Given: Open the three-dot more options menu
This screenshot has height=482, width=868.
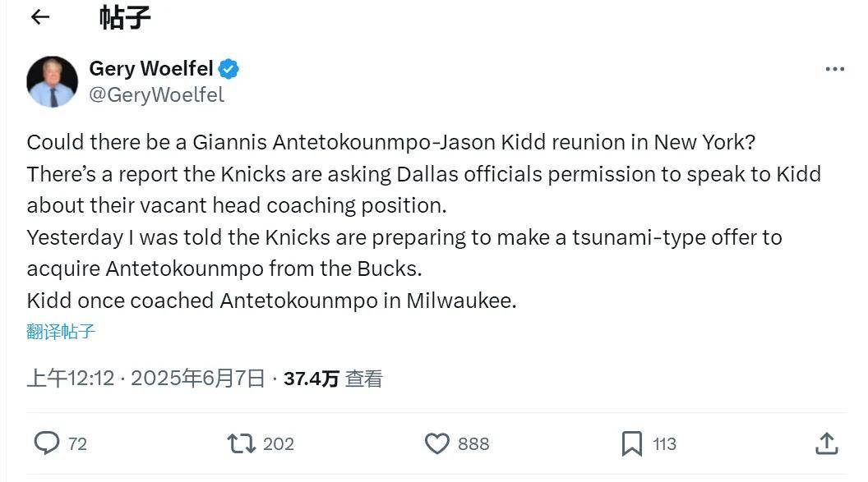Looking at the screenshot, I should 834,69.
